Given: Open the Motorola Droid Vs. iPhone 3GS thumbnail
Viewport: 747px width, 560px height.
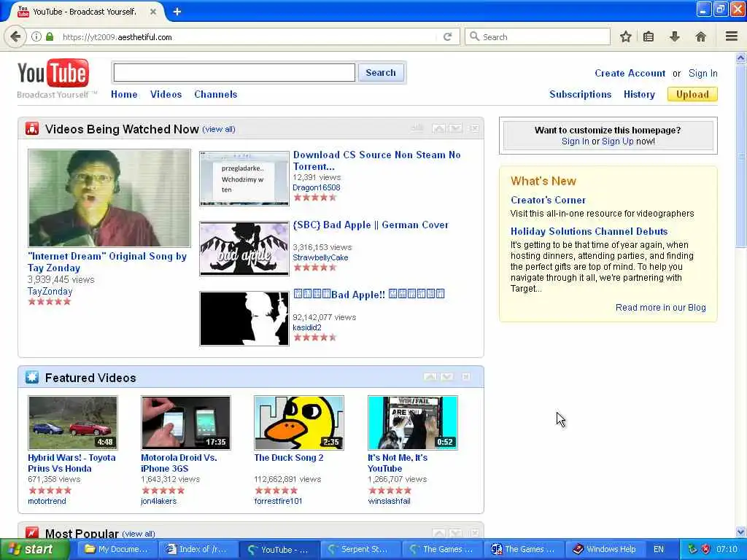Looking at the screenshot, I should point(186,423).
